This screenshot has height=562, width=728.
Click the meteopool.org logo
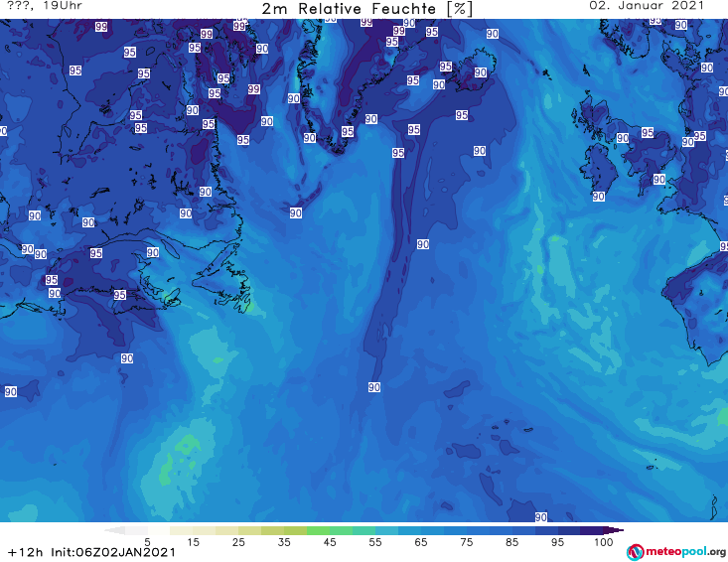pyautogui.click(x=676, y=552)
